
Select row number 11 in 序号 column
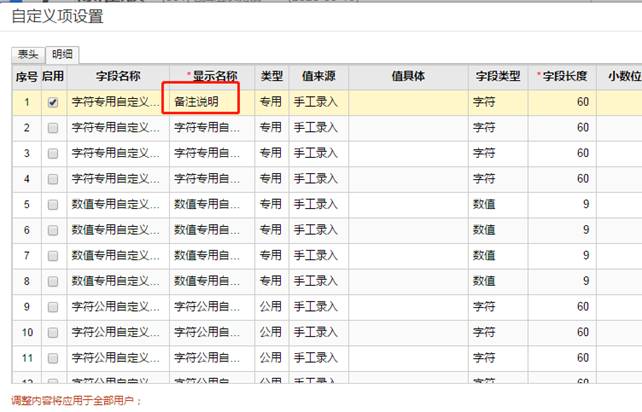(x=27, y=358)
